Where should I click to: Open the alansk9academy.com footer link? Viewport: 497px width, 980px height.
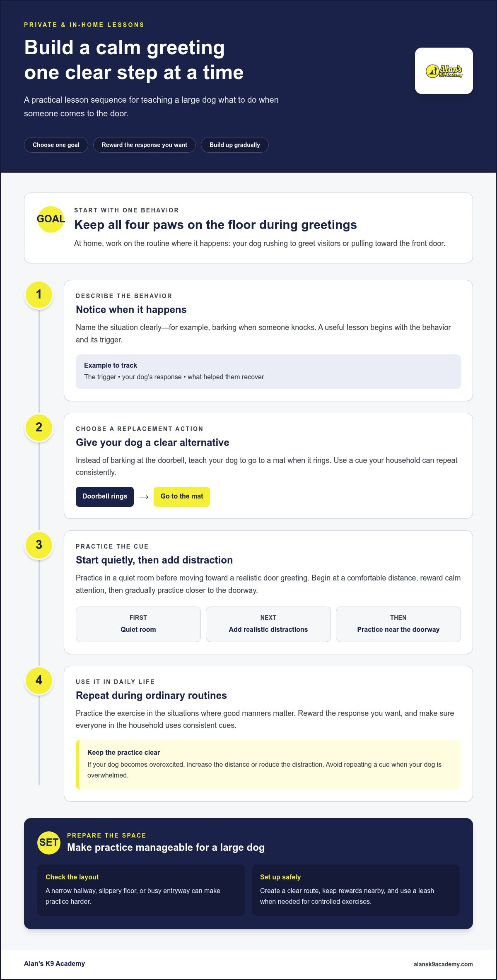click(443, 964)
